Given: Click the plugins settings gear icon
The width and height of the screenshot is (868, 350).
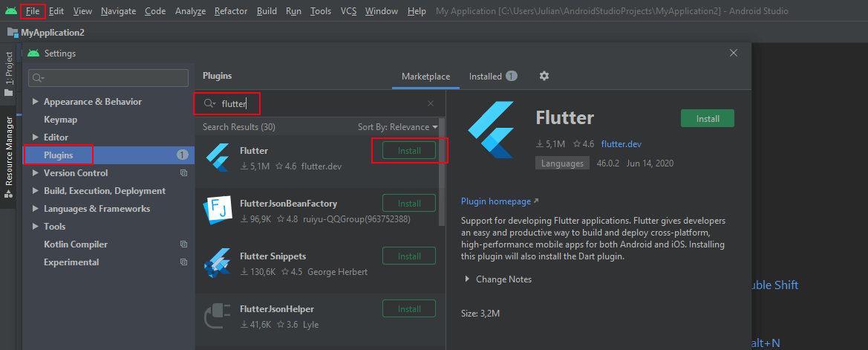Looking at the screenshot, I should [544, 76].
